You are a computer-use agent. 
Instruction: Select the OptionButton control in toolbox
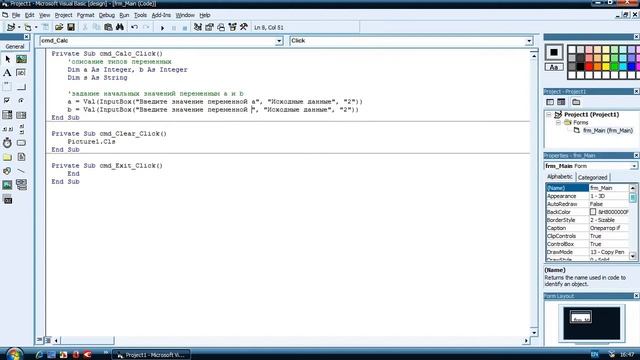pos(21,100)
